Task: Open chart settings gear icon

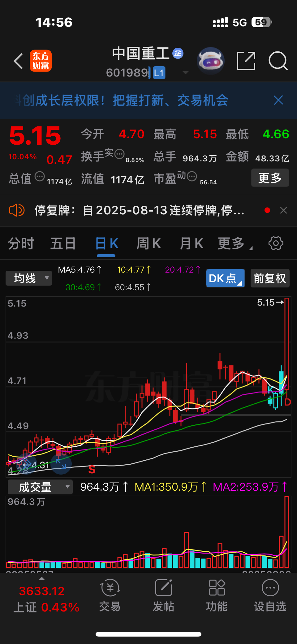Action: (276, 243)
